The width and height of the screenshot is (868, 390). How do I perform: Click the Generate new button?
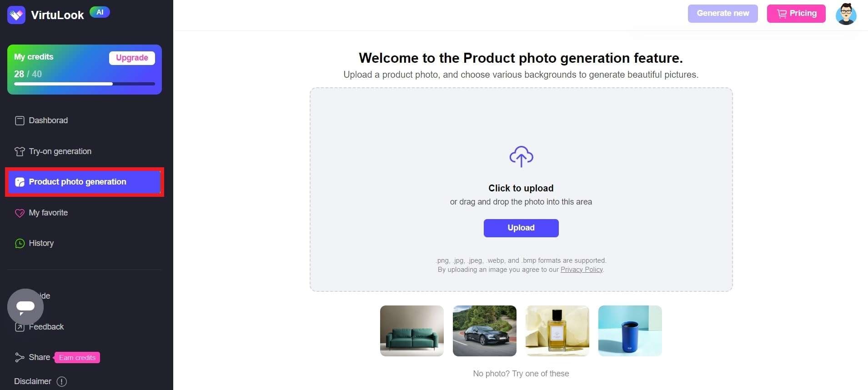(x=722, y=14)
